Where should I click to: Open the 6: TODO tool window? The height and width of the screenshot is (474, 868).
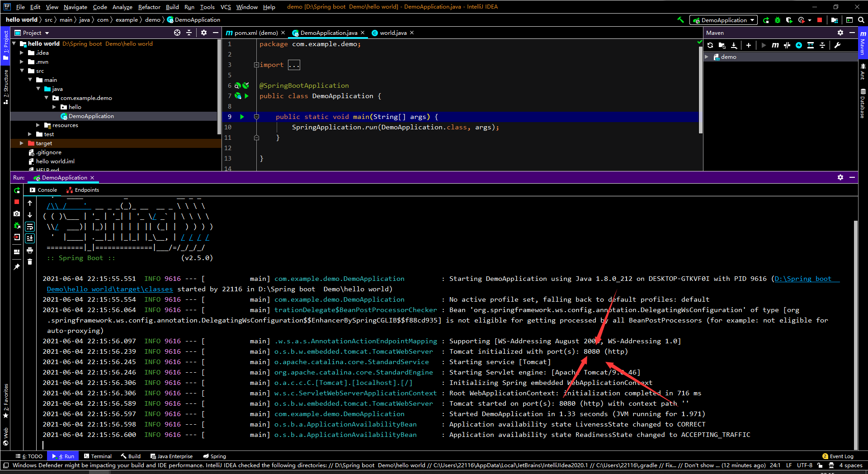29,456
